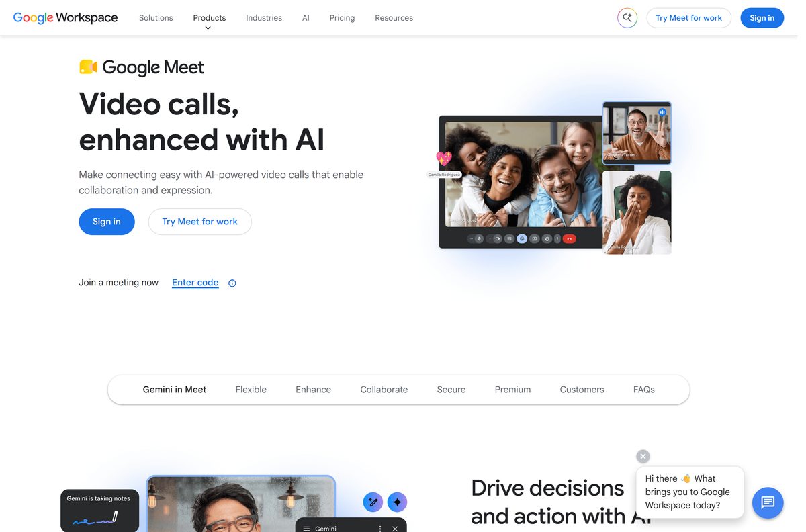This screenshot has height=532, width=806.
Task: Open the Premium tab
Action: point(512,390)
